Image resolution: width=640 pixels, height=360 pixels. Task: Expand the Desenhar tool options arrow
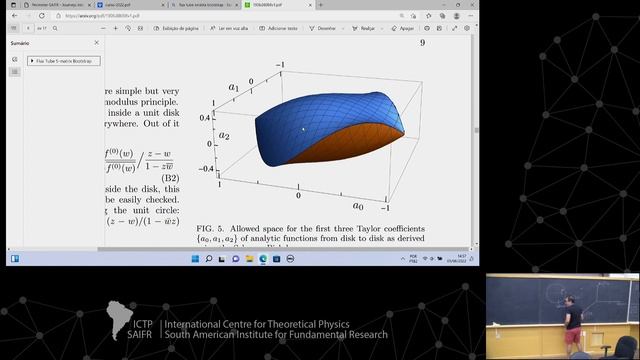(x=342, y=29)
